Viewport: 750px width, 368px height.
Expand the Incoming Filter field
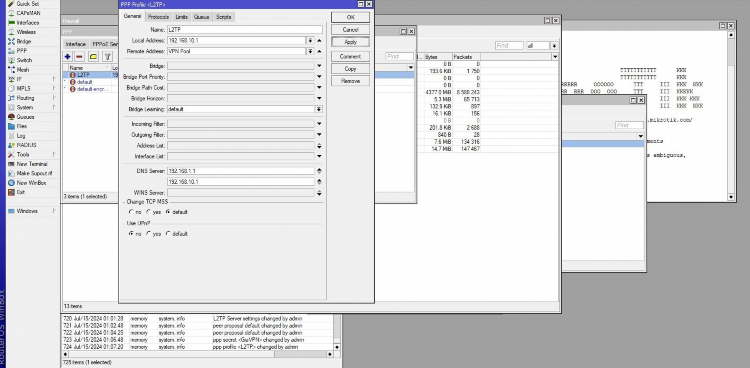(319, 124)
